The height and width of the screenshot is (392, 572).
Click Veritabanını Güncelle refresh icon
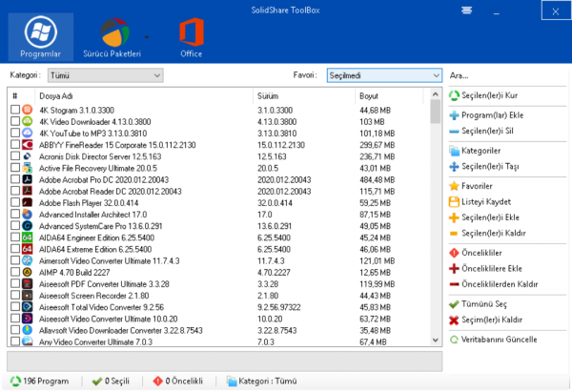[454, 339]
